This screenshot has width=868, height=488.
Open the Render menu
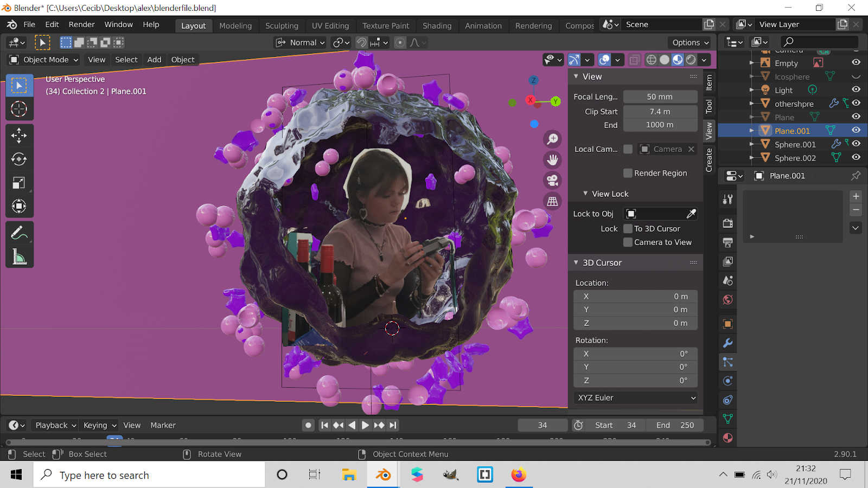(81, 24)
